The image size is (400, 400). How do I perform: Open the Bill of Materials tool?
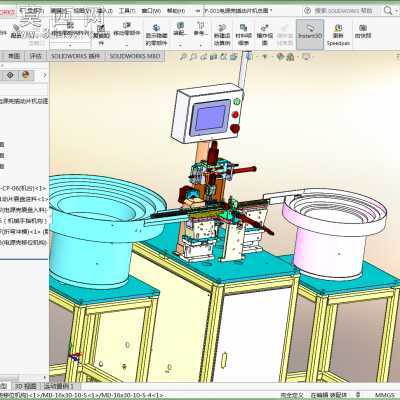pos(243,35)
